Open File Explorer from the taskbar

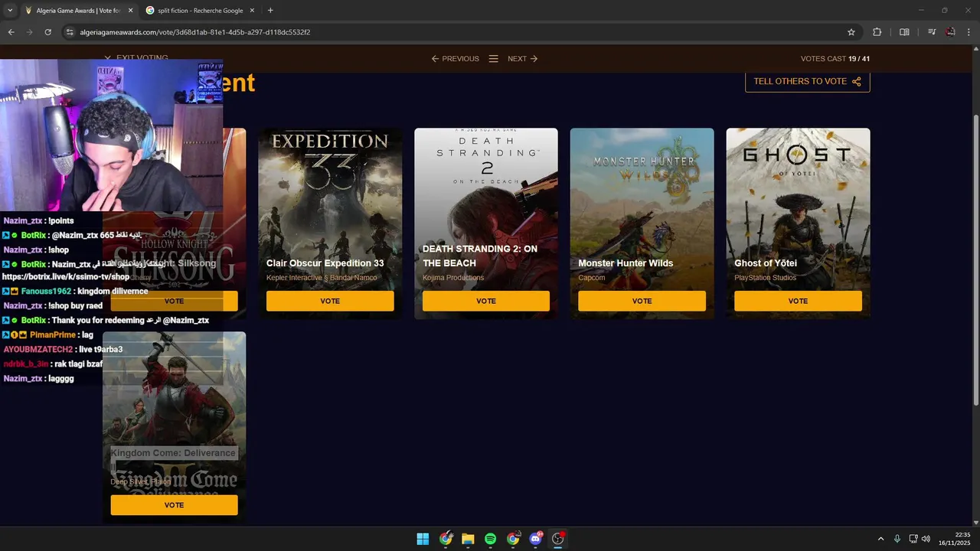click(x=468, y=539)
